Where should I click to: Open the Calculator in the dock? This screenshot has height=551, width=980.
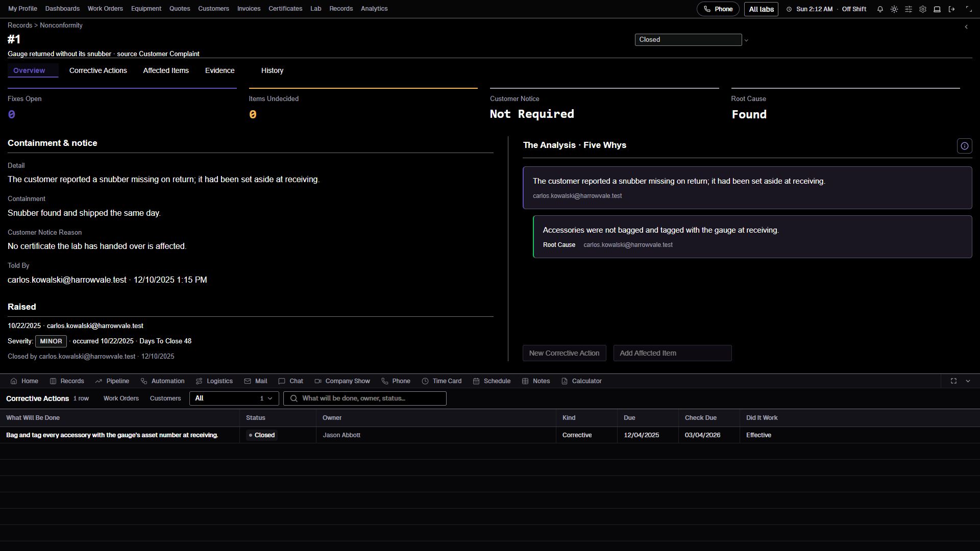[581, 381]
